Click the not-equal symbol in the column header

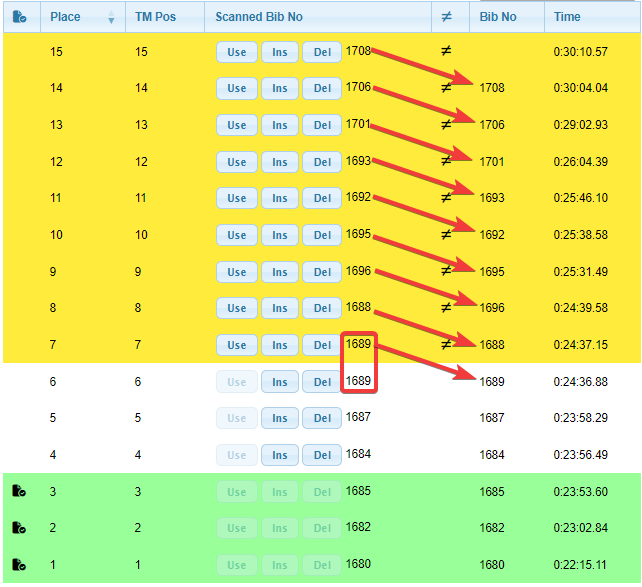point(446,17)
